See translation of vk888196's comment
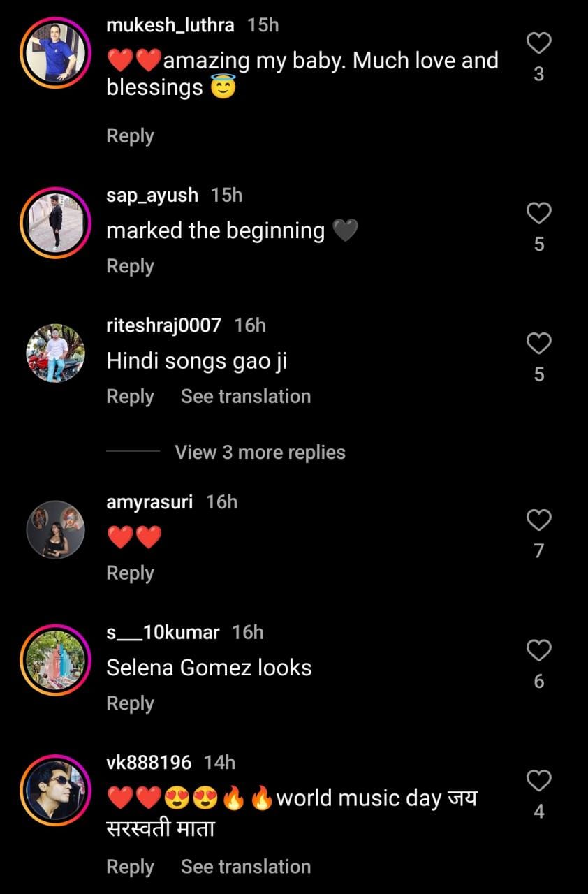The image size is (588, 894). click(x=246, y=867)
